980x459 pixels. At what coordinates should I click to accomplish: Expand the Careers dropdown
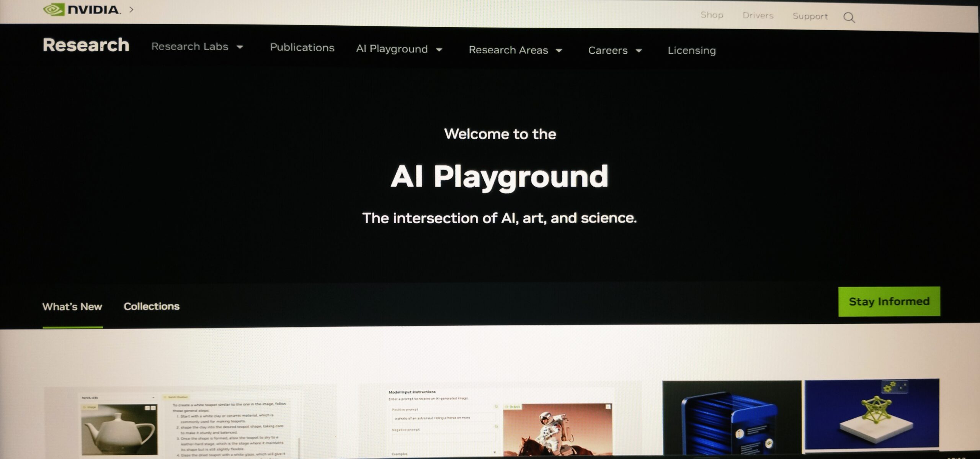(x=615, y=51)
